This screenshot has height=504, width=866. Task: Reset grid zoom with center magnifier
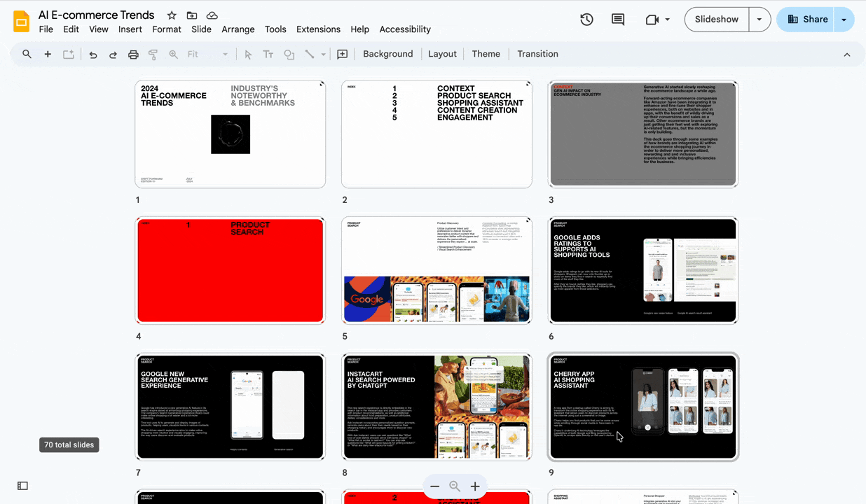coord(455,486)
